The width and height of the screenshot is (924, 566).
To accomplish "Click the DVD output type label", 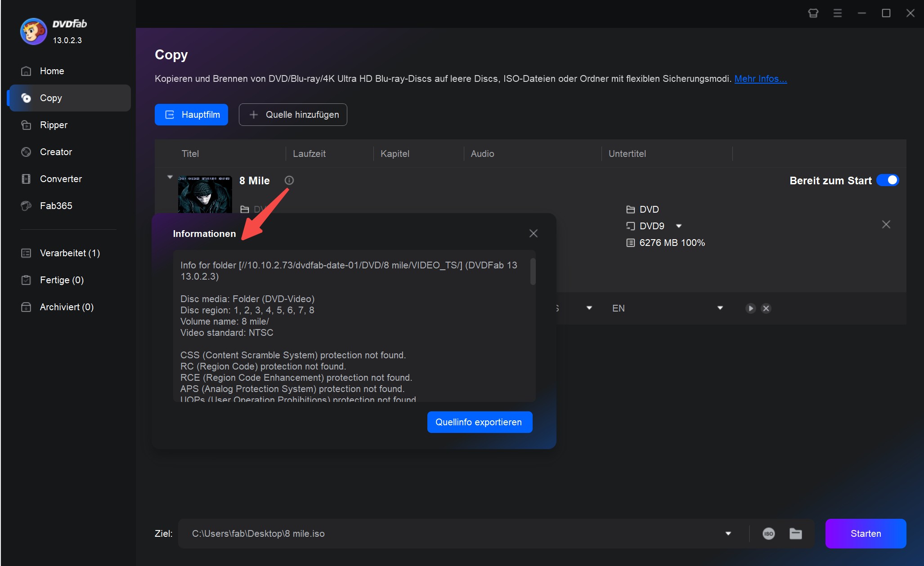I will pos(649,209).
